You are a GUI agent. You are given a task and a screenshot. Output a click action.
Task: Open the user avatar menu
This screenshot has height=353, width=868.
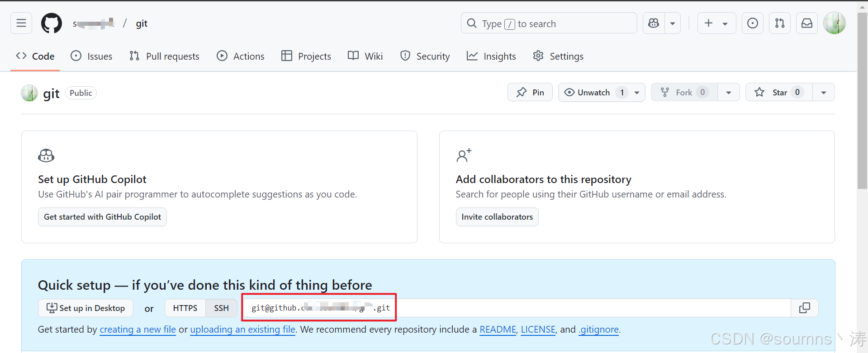click(x=835, y=23)
